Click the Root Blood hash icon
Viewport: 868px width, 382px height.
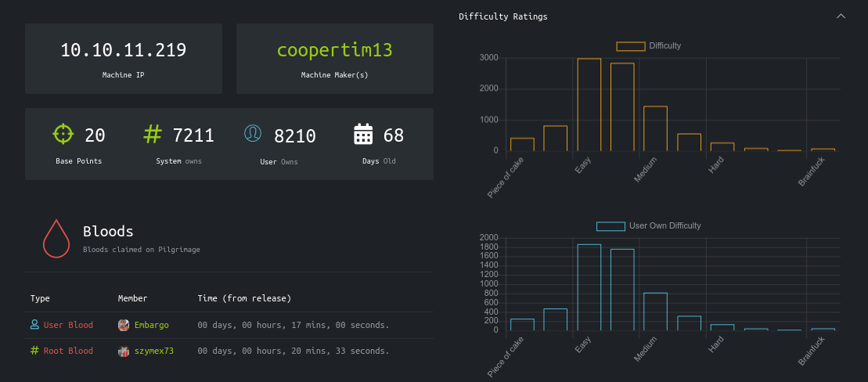point(34,351)
